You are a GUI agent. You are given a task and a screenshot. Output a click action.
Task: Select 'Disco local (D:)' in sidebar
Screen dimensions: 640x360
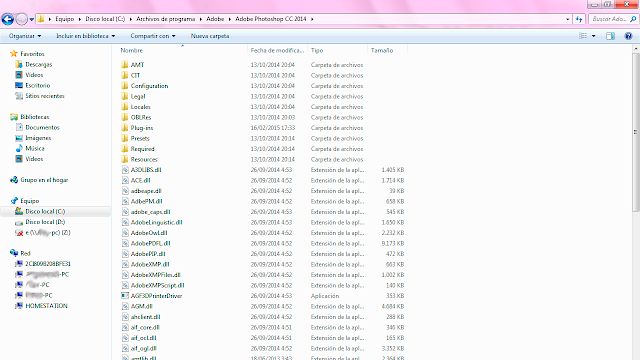45,222
